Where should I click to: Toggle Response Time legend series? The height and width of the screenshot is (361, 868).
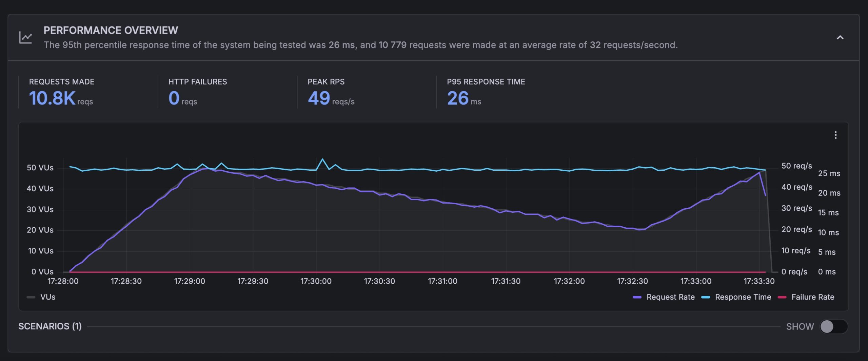[x=736, y=297]
